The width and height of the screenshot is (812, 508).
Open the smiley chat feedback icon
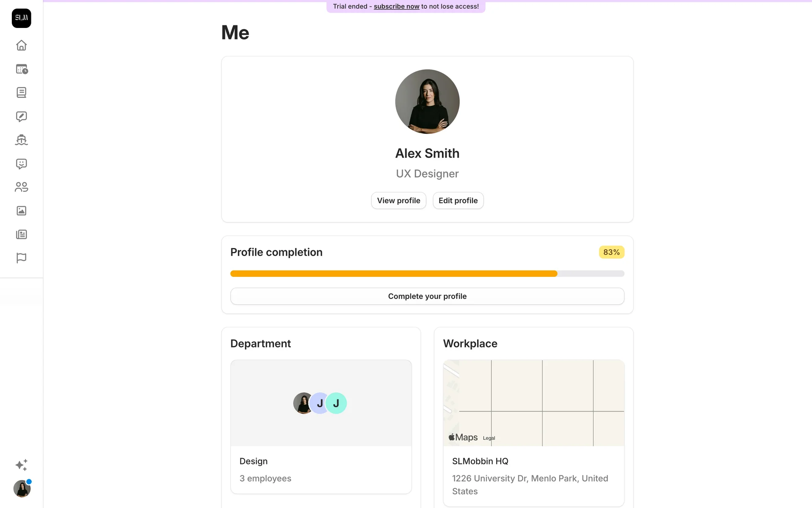pyautogui.click(x=22, y=163)
